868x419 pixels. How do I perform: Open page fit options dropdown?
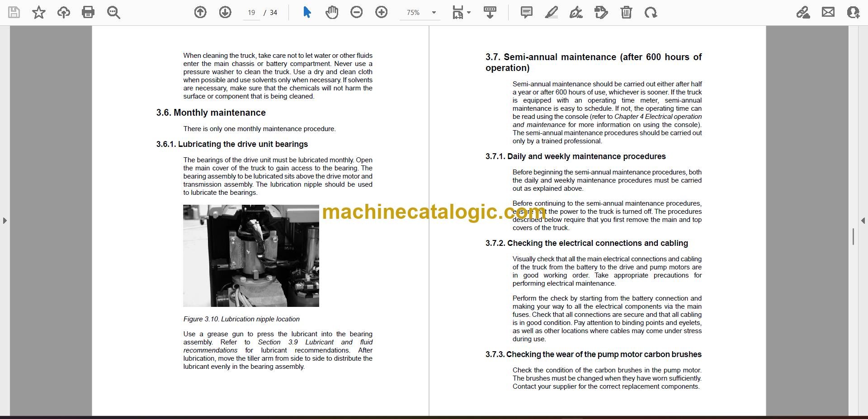click(x=461, y=12)
